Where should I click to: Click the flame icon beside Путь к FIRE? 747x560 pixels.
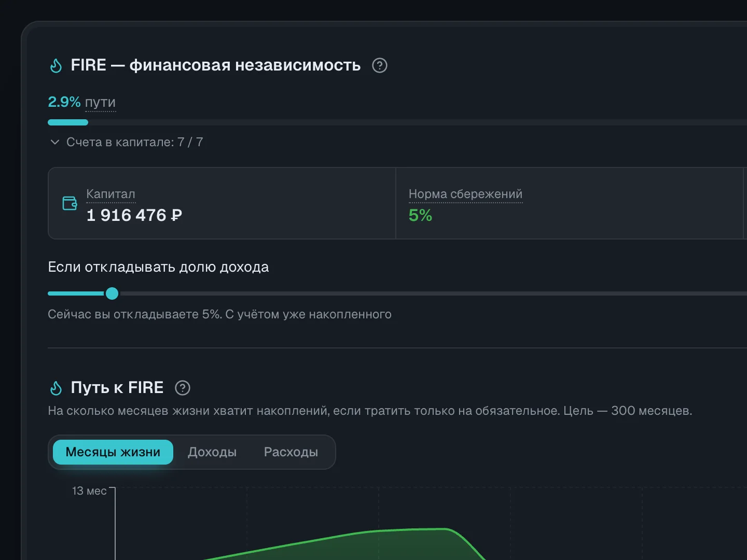point(56,388)
